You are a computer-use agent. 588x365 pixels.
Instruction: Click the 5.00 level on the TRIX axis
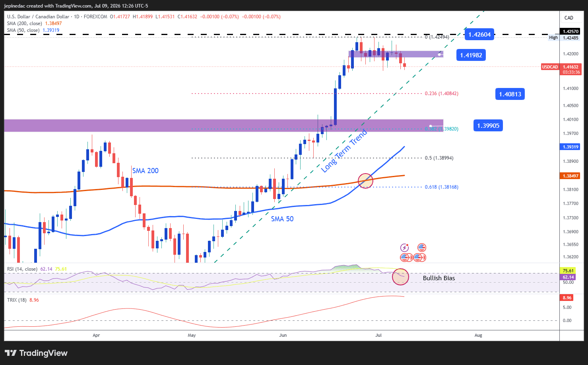tap(567, 308)
